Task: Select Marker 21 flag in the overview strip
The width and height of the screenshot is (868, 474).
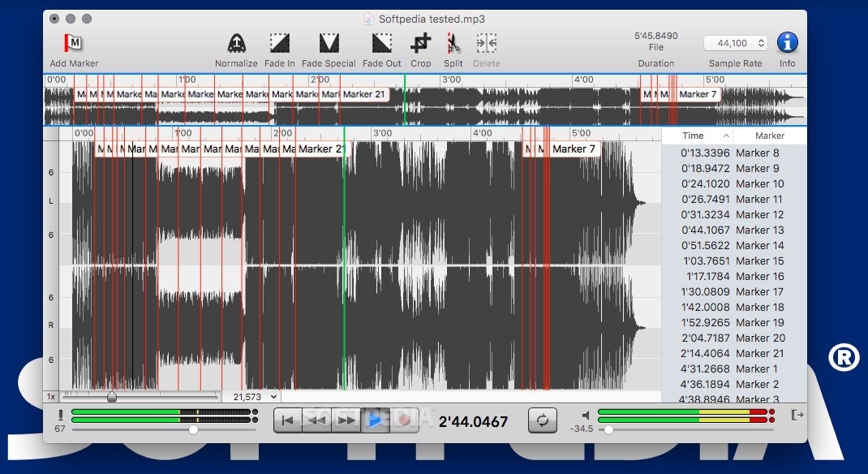Action: 363,94
